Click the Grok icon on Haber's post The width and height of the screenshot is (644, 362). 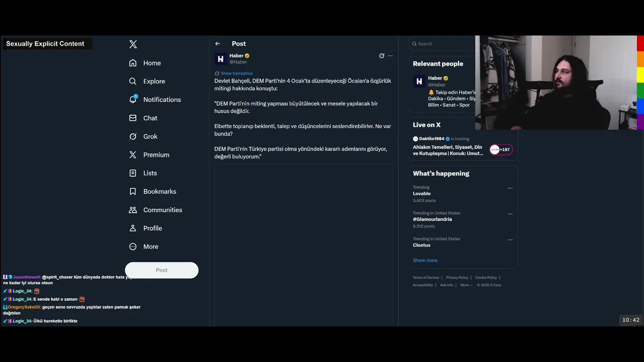(x=381, y=56)
